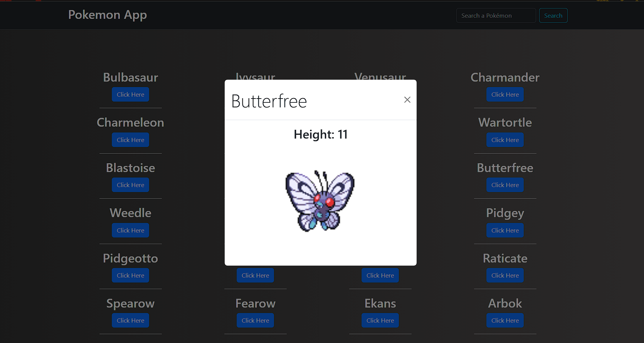Click the Butterfree title in the modal header
Screen dimensions: 644x343
(269, 101)
